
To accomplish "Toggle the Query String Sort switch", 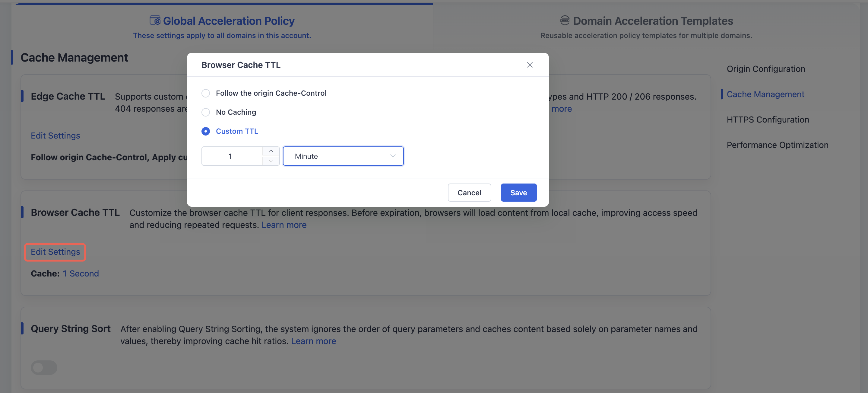I will point(44,367).
